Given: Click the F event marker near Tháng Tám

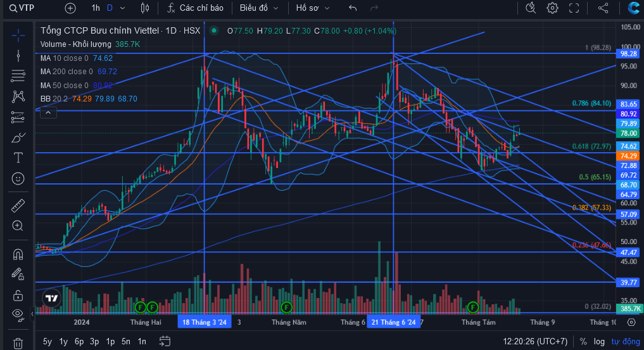Looking at the screenshot, I should [x=473, y=307].
